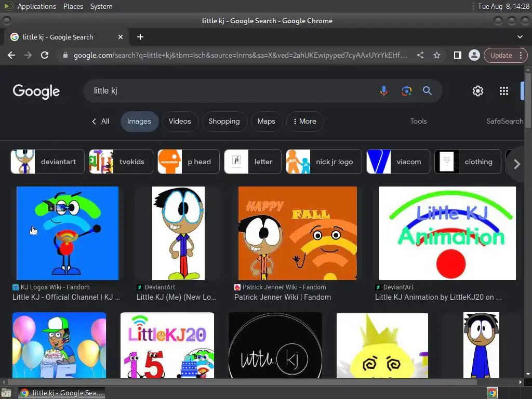Switch to Maps results
Screen dimensions: 532x399
click(267, 122)
